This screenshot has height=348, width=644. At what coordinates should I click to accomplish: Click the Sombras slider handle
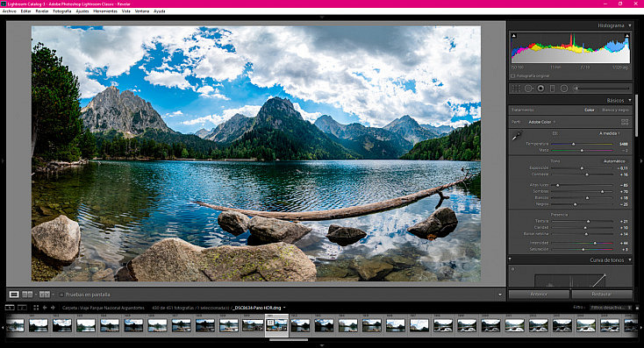tap(602, 191)
